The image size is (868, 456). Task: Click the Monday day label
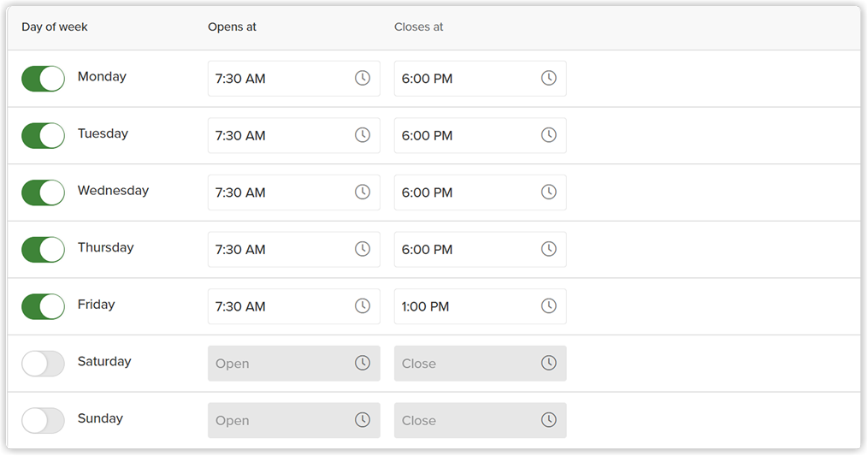[x=102, y=76]
